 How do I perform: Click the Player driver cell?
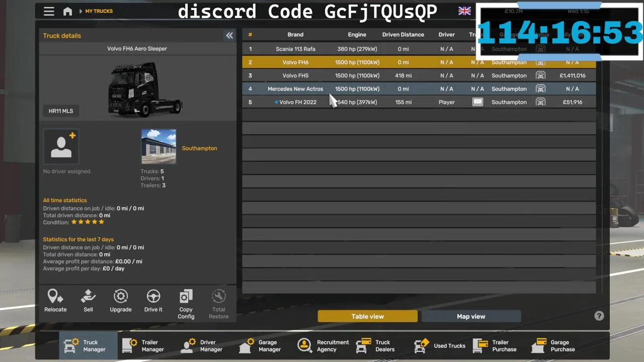(446, 102)
